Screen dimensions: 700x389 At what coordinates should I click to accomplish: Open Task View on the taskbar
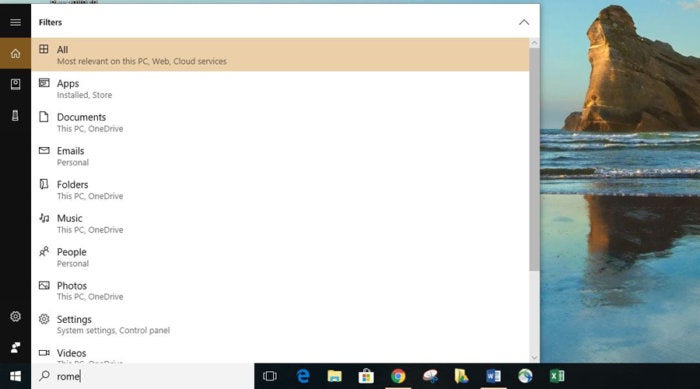point(270,376)
